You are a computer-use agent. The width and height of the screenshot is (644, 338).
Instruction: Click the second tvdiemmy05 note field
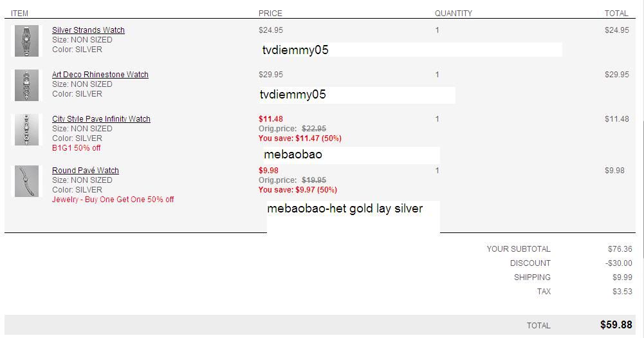click(356, 95)
